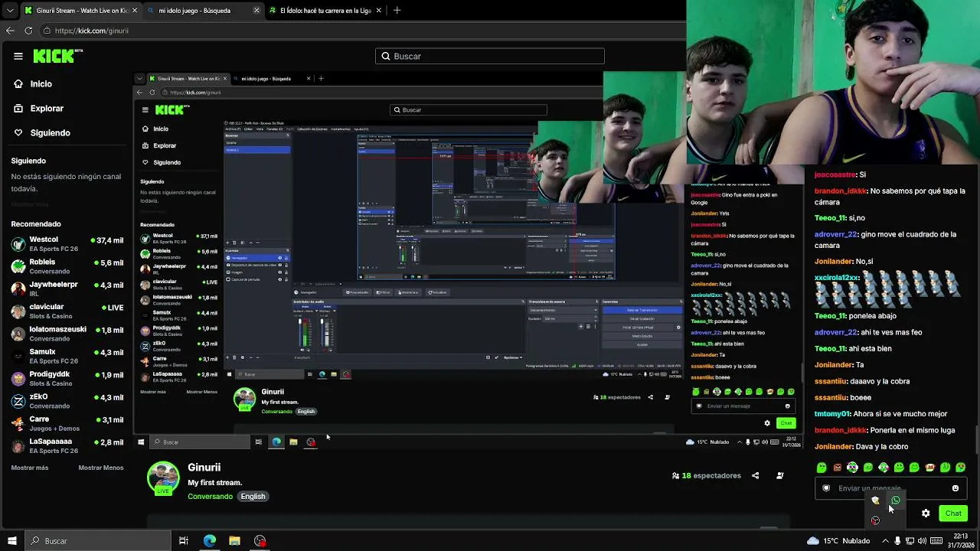Screen dimensions: 980x551
Task: Open Task View from the taskbar
Action: 184,541
